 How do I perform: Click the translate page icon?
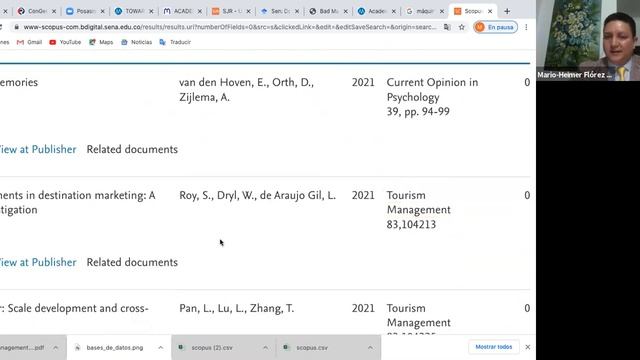pyautogui.click(x=447, y=27)
